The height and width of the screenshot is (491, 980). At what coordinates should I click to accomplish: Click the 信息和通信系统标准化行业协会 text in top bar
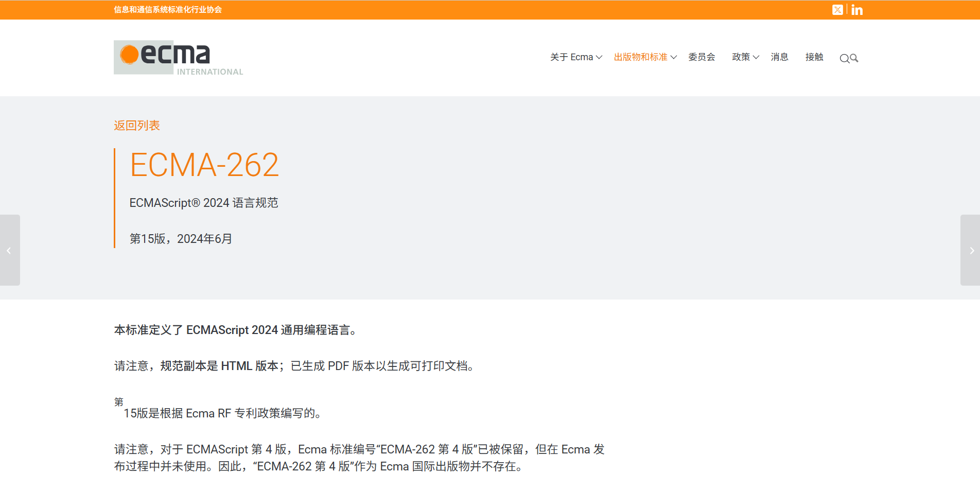[168, 10]
